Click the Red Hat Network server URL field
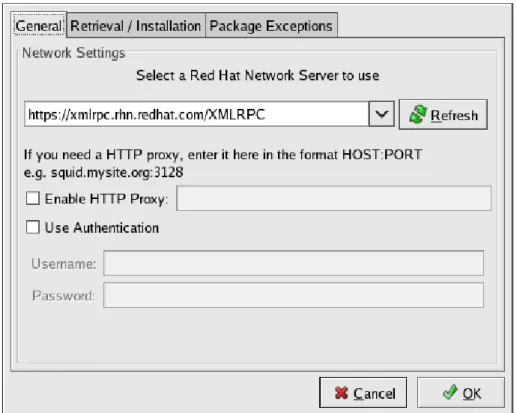 pos(196,114)
